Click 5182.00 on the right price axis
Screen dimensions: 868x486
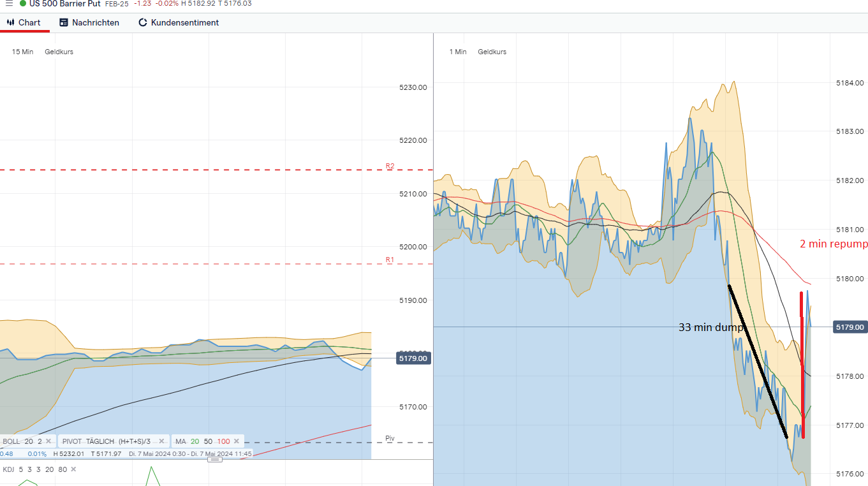(x=850, y=180)
